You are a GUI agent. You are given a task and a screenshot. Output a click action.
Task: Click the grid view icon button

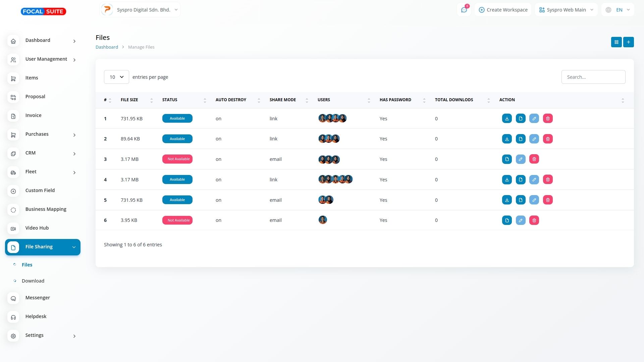point(616,42)
